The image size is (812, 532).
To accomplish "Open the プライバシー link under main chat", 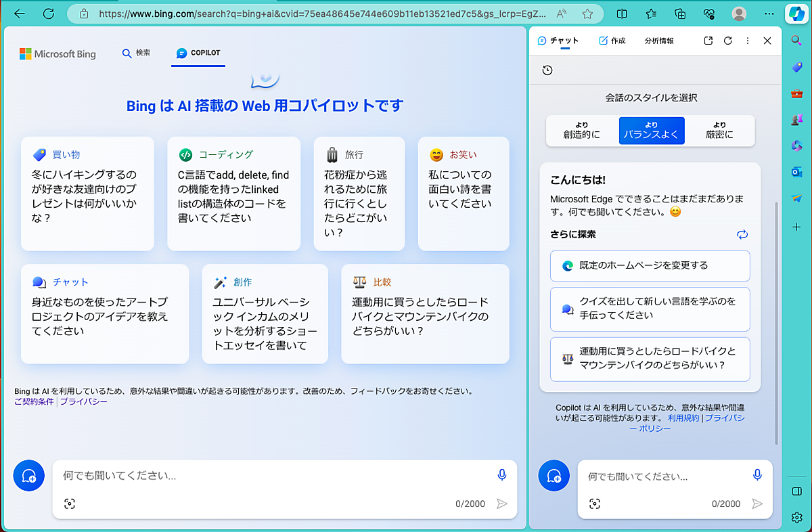I will [84, 401].
